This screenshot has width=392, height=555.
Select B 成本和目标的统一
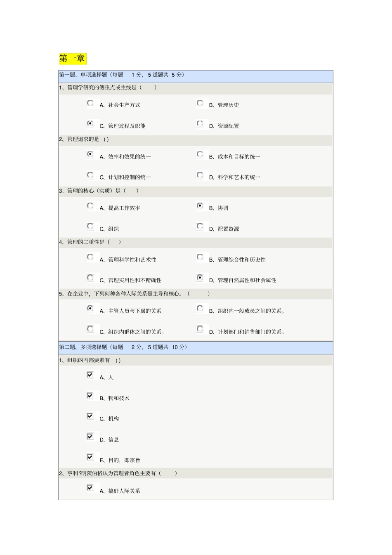click(200, 154)
